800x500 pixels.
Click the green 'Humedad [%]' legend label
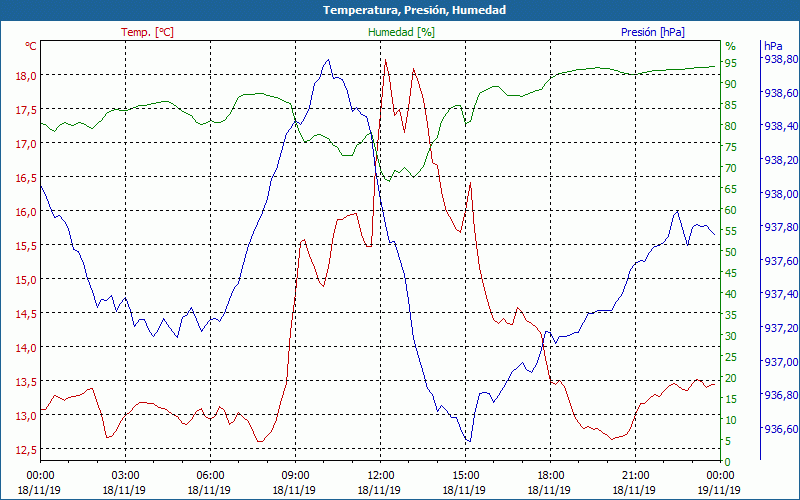tap(401, 32)
